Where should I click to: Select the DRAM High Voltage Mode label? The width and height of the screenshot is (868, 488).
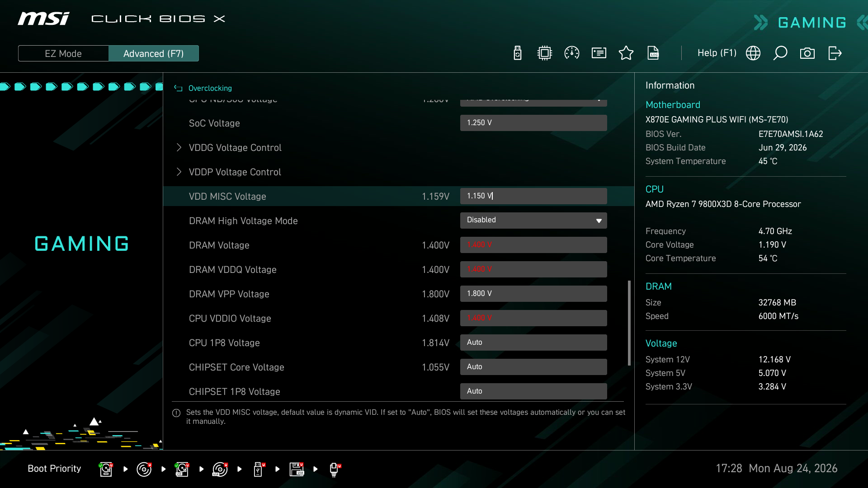tap(243, 221)
